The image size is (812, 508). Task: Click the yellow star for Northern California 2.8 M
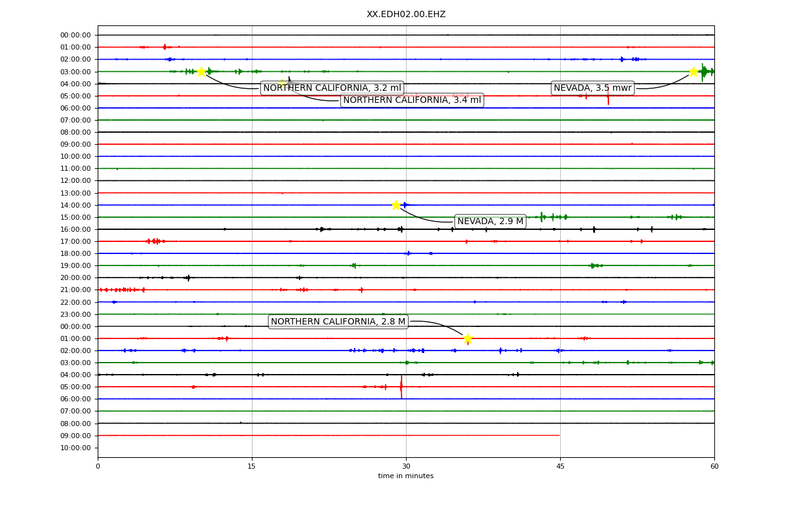468,338
